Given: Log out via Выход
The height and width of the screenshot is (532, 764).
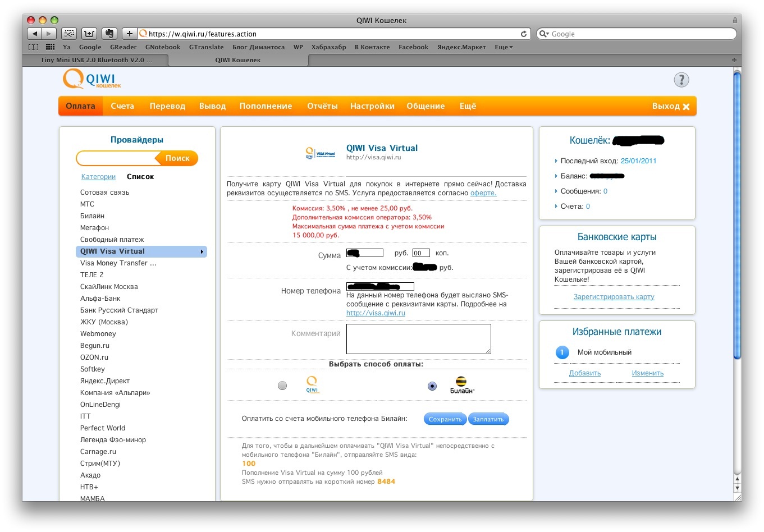Looking at the screenshot, I should tap(666, 106).
